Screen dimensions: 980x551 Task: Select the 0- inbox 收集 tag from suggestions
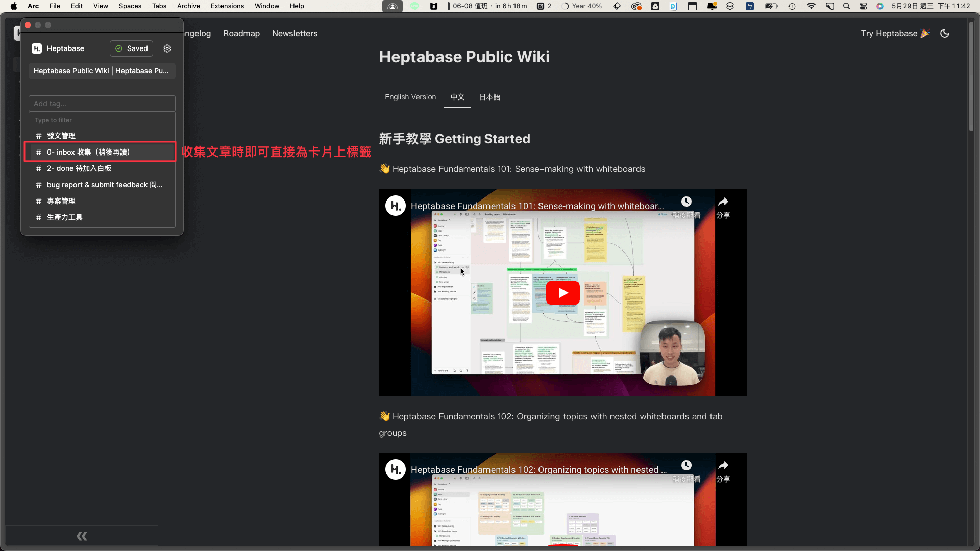88,152
